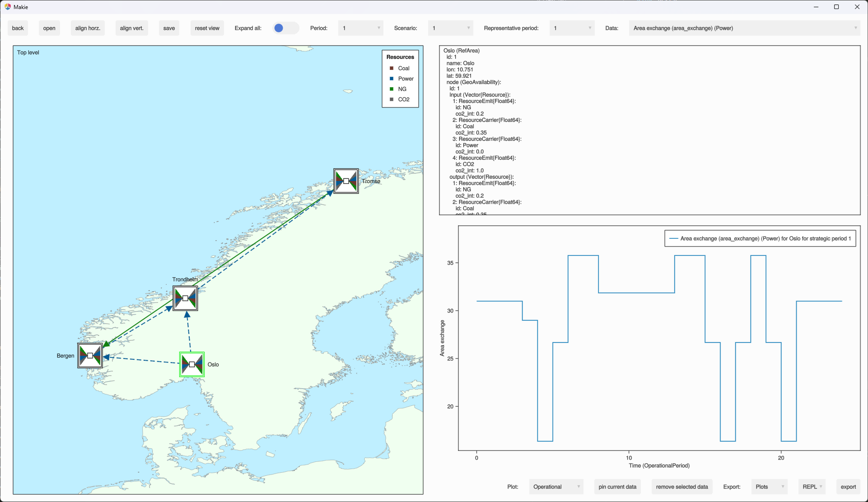Toggle the Expand all switch
This screenshot has height=502, width=868.
pyautogui.click(x=285, y=28)
